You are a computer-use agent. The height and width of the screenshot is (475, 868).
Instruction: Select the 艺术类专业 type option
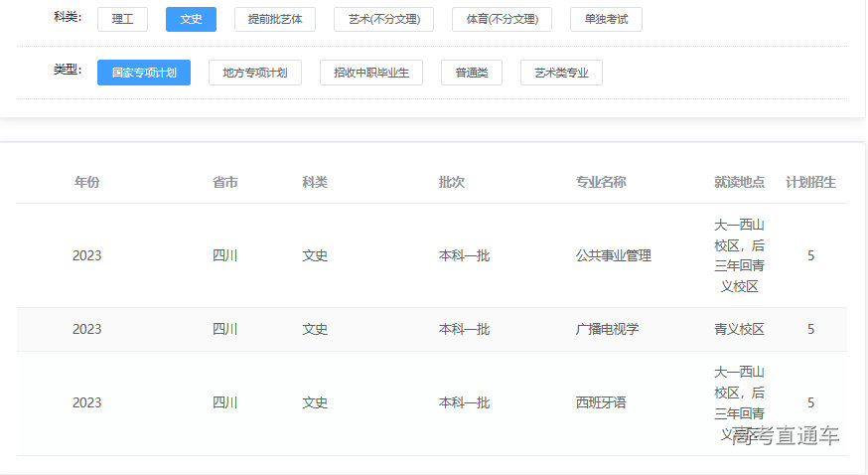(561, 73)
